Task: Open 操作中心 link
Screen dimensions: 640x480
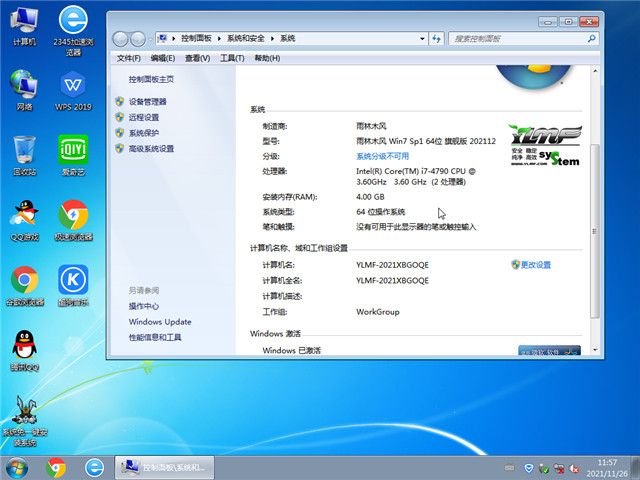Action: pyautogui.click(x=144, y=306)
